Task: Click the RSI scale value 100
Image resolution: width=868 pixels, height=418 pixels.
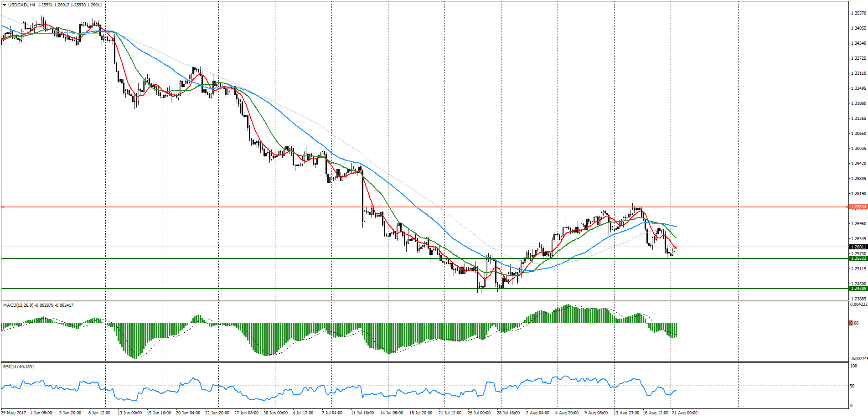Action: 853,366
